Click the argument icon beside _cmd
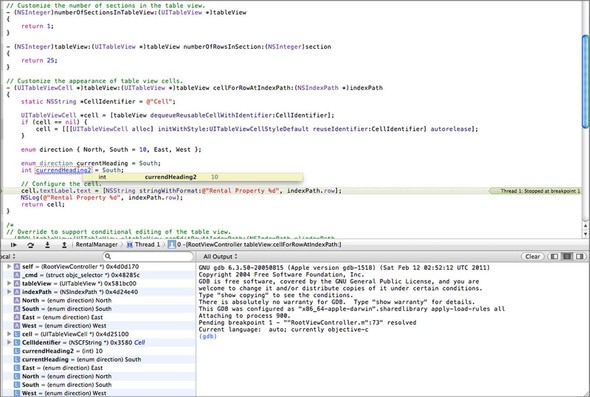Screen dimensions: 590x397 (17, 275)
